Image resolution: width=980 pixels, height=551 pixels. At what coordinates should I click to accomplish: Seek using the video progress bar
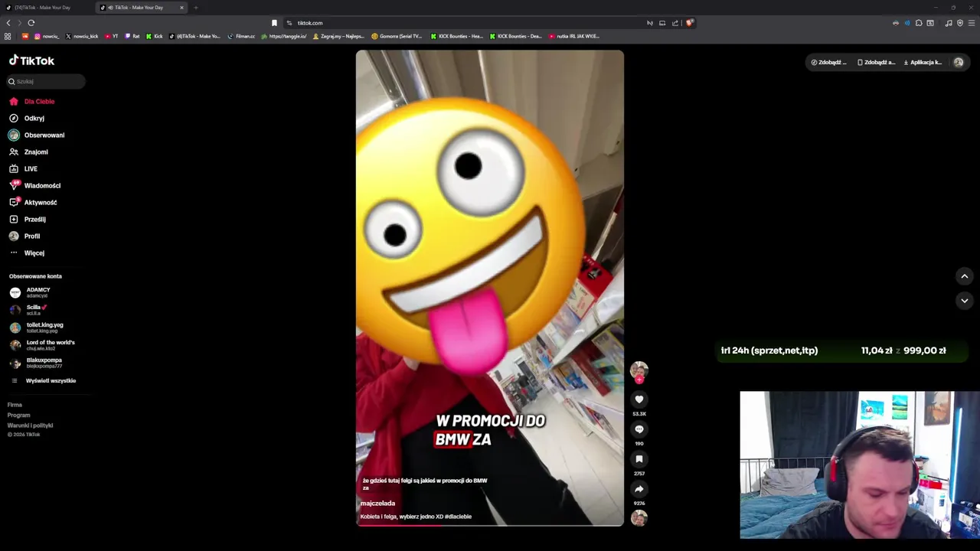point(490,525)
